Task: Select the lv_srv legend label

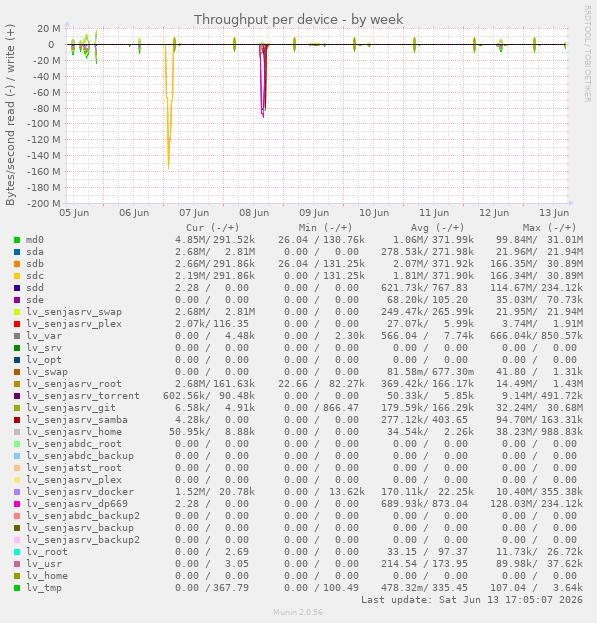Action: pyautogui.click(x=44, y=348)
